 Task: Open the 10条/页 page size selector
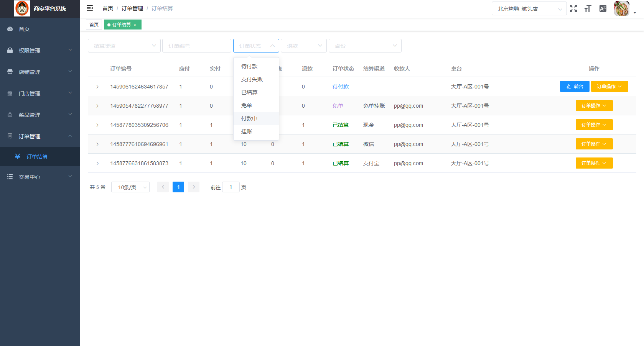pos(130,187)
